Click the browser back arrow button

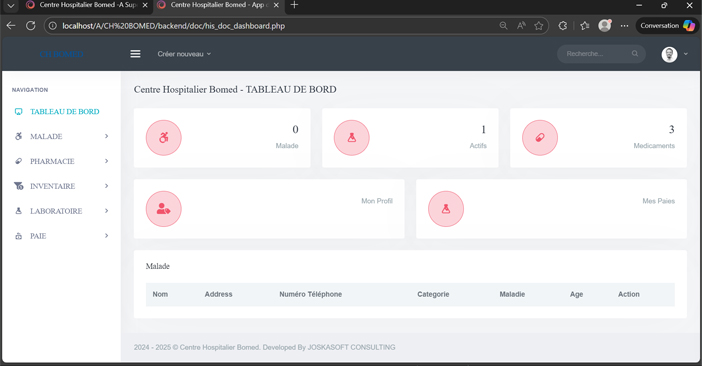pos(11,26)
